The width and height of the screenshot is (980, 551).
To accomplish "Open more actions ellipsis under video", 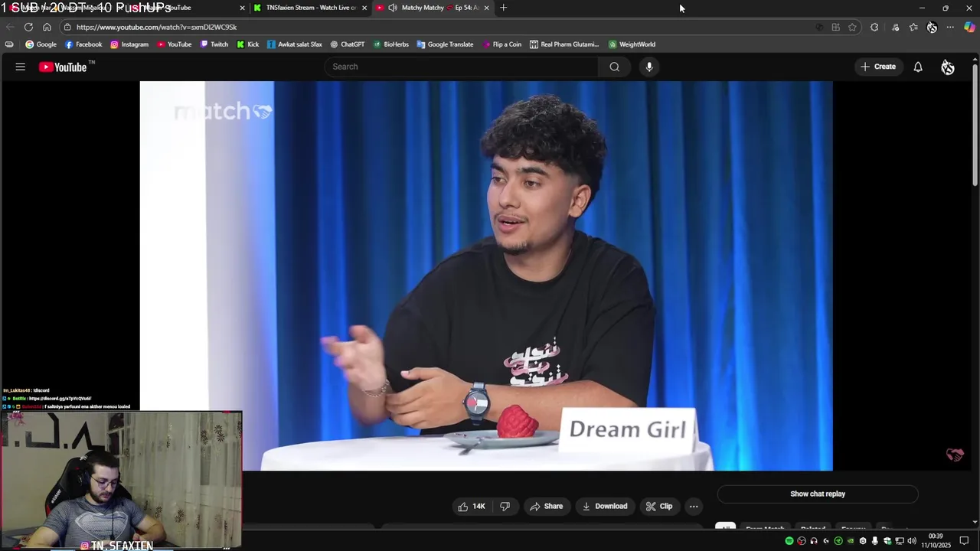I will pos(694,506).
